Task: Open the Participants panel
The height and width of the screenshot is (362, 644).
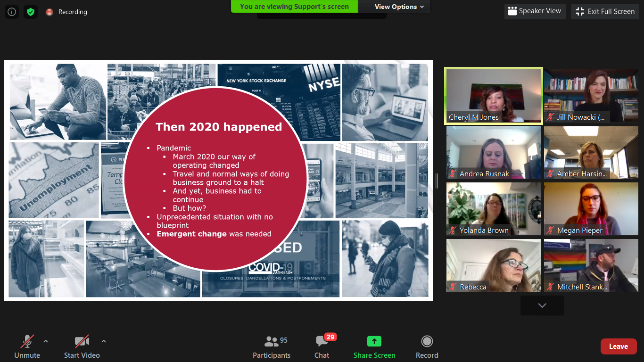Action: [272, 346]
